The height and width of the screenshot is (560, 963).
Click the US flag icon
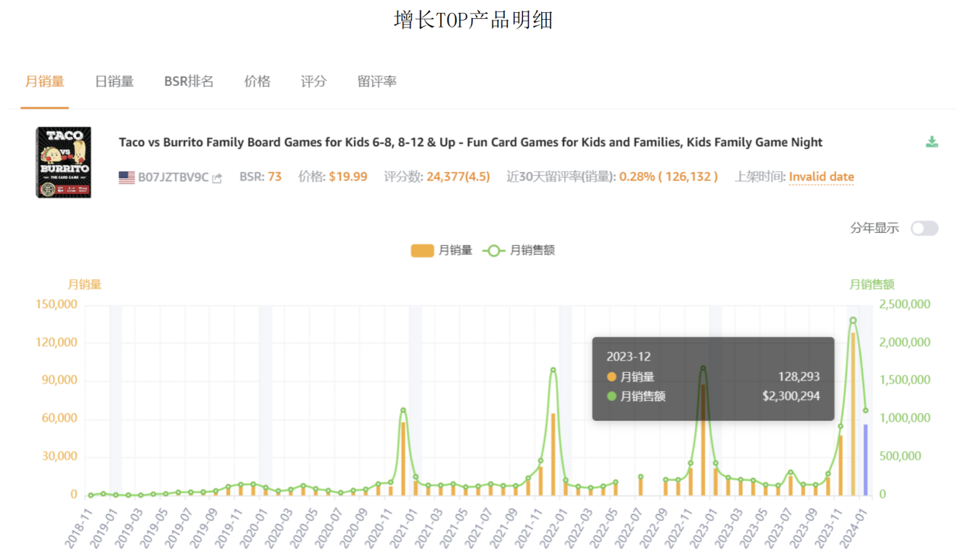pyautogui.click(x=126, y=177)
